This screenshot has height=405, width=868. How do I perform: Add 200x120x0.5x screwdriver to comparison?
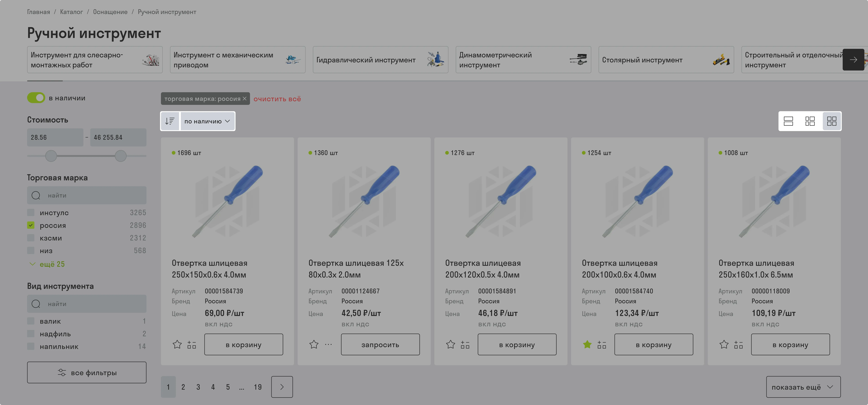pyautogui.click(x=465, y=344)
